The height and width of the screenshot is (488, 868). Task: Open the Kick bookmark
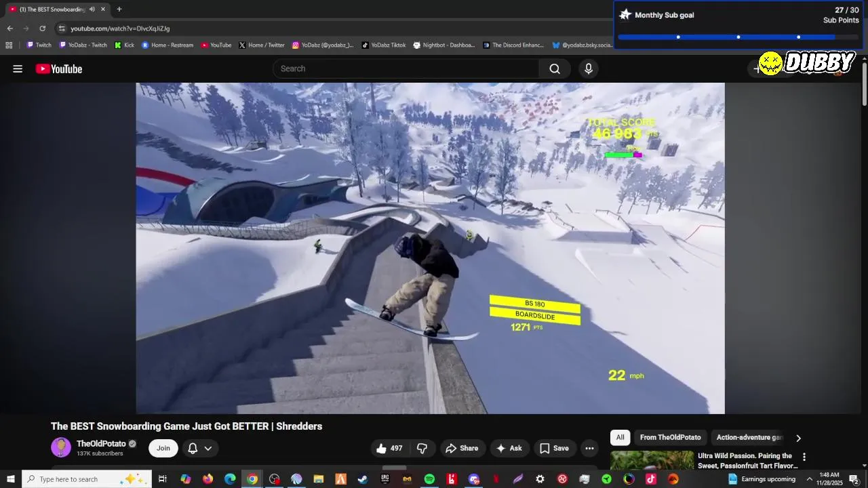click(124, 45)
